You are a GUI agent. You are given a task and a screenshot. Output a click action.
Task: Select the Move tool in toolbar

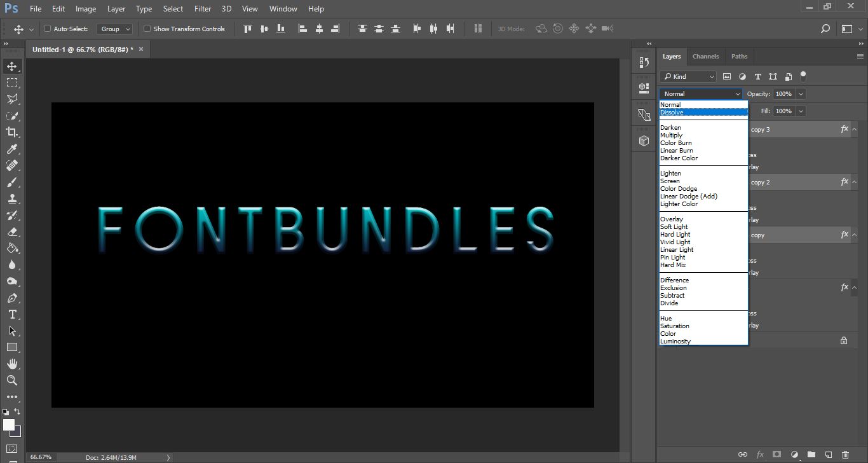pyautogui.click(x=12, y=66)
